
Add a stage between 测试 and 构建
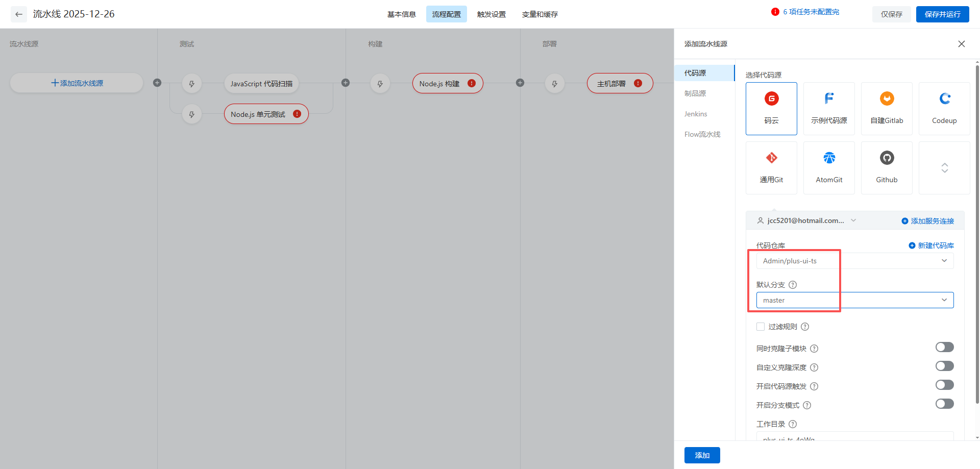(346, 83)
